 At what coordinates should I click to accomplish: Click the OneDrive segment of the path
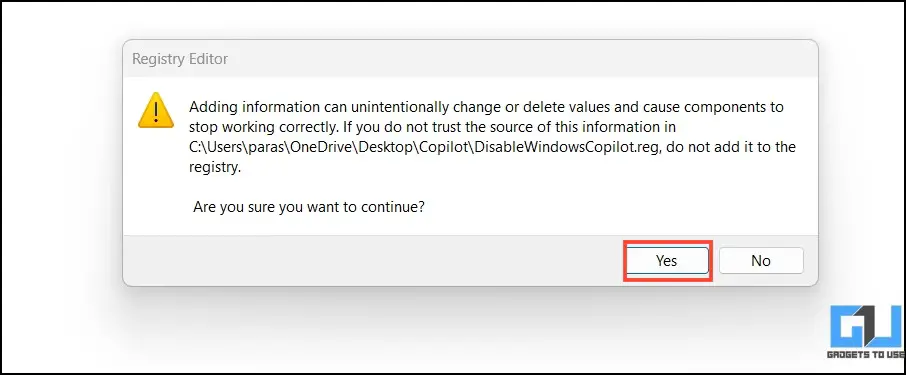(320, 147)
